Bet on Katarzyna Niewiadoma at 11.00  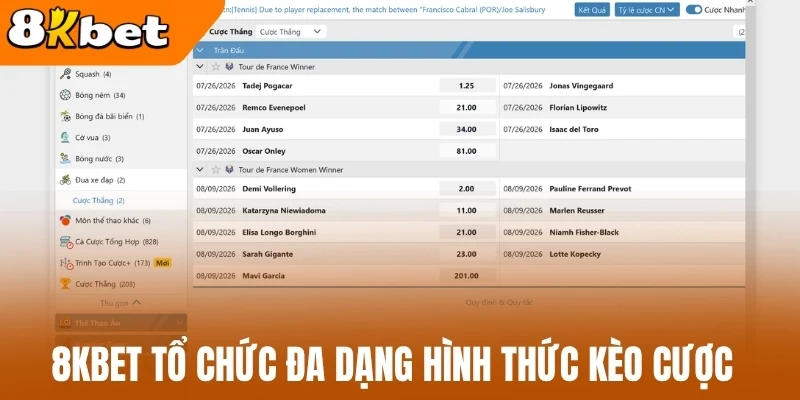coord(467,210)
